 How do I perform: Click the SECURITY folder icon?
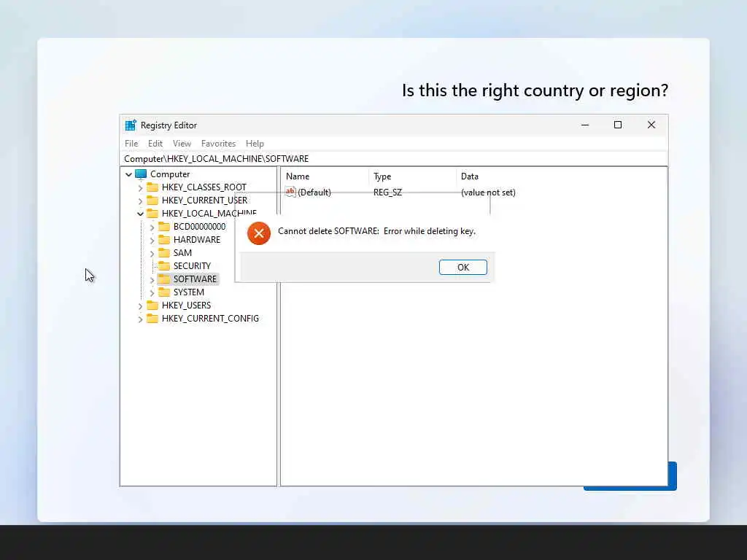tap(164, 265)
